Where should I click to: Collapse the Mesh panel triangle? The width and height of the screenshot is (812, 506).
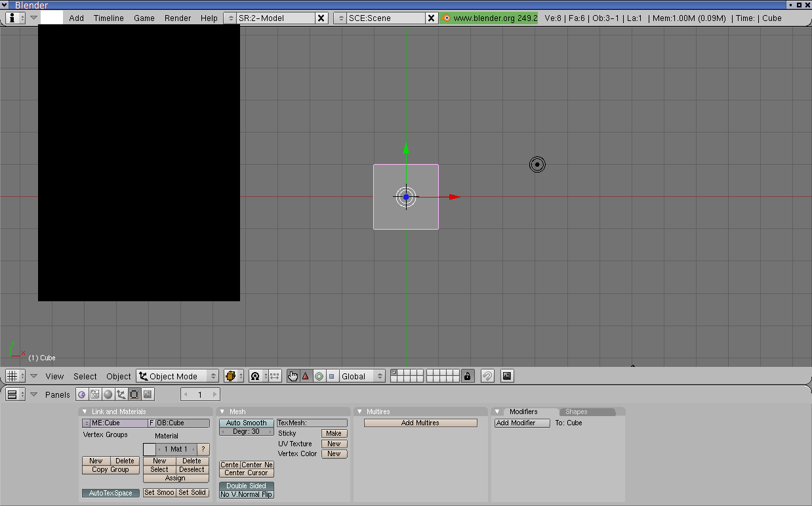click(222, 411)
